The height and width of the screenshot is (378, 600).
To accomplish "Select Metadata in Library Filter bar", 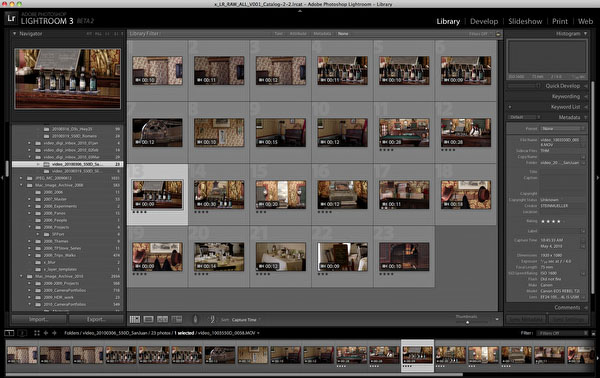I will 322,34.
